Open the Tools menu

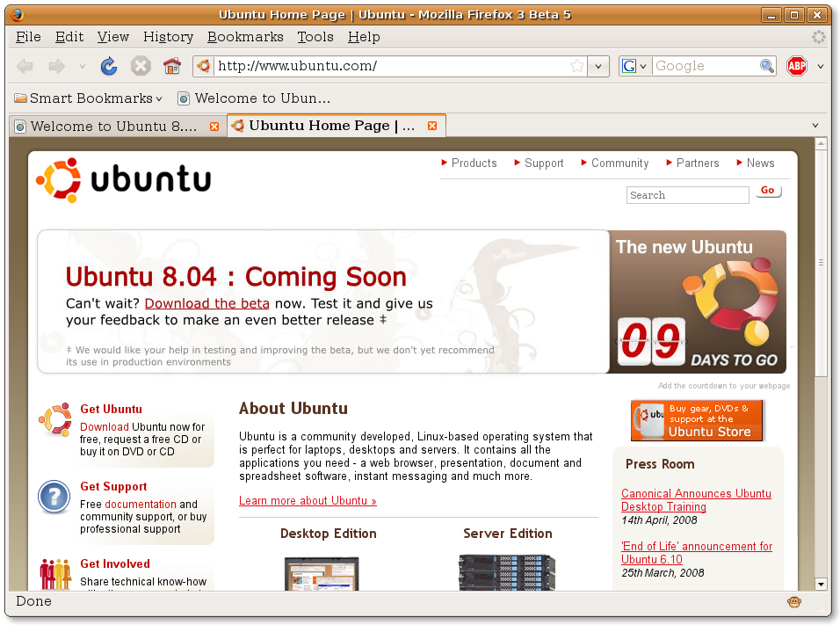[x=315, y=37]
